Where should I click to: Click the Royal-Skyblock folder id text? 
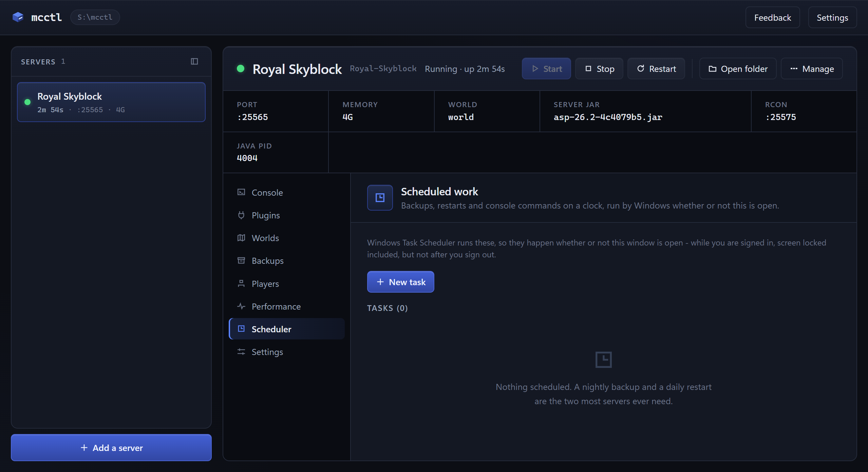pyautogui.click(x=383, y=68)
